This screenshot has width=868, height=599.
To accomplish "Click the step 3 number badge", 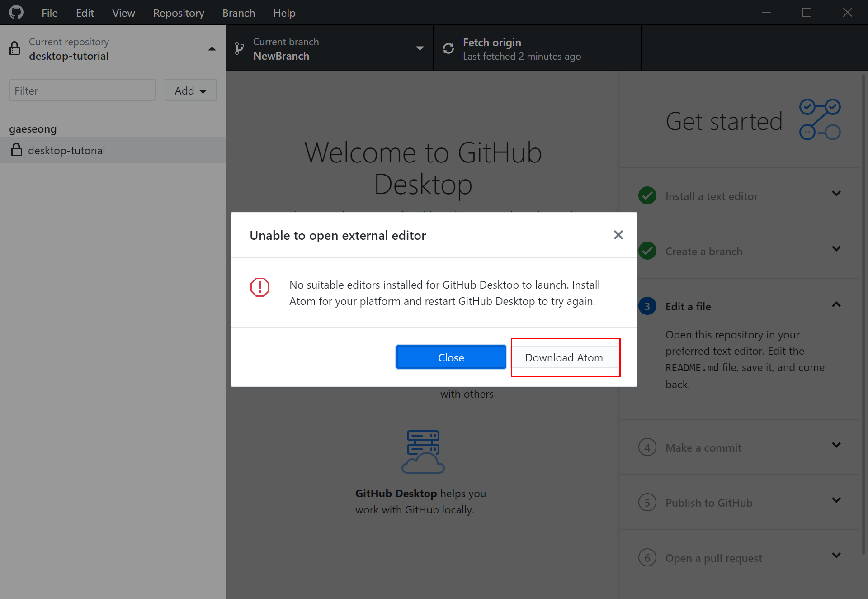I will click(647, 306).
